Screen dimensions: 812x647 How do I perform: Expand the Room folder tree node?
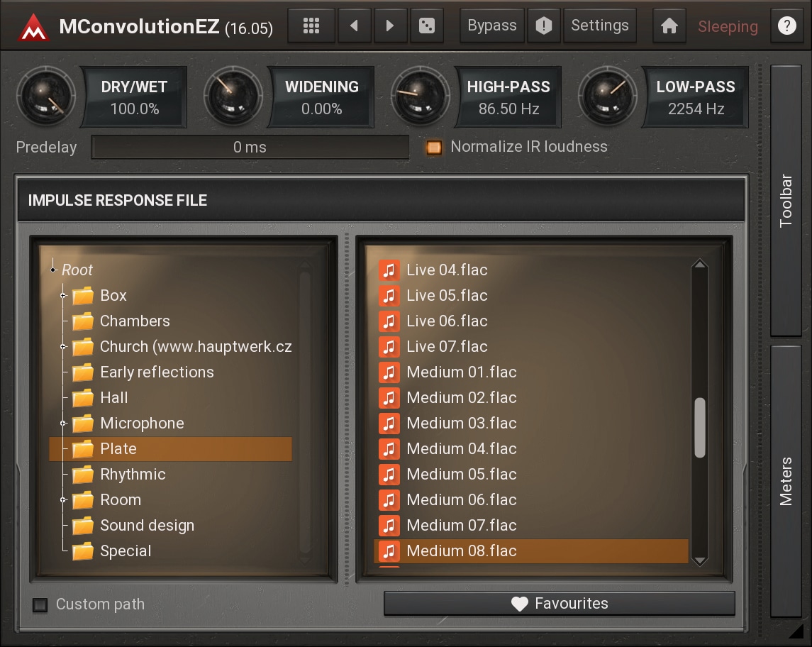coord(63,500)
